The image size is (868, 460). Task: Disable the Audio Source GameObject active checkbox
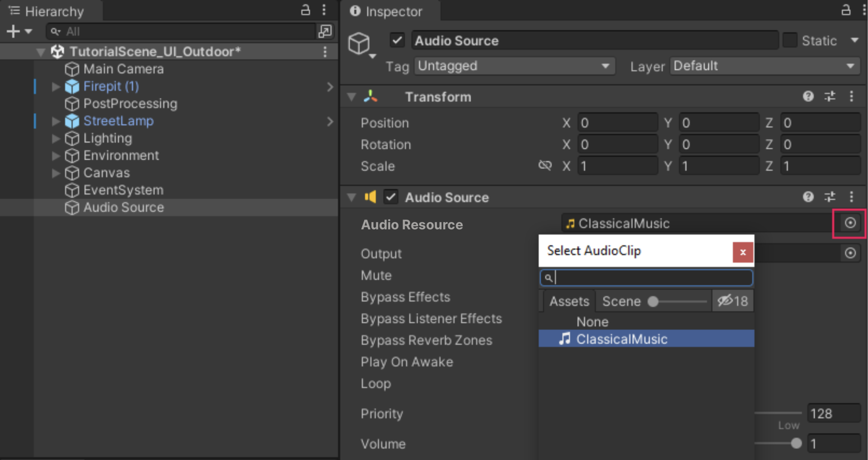pyautogui.click(x=397, y=40)
